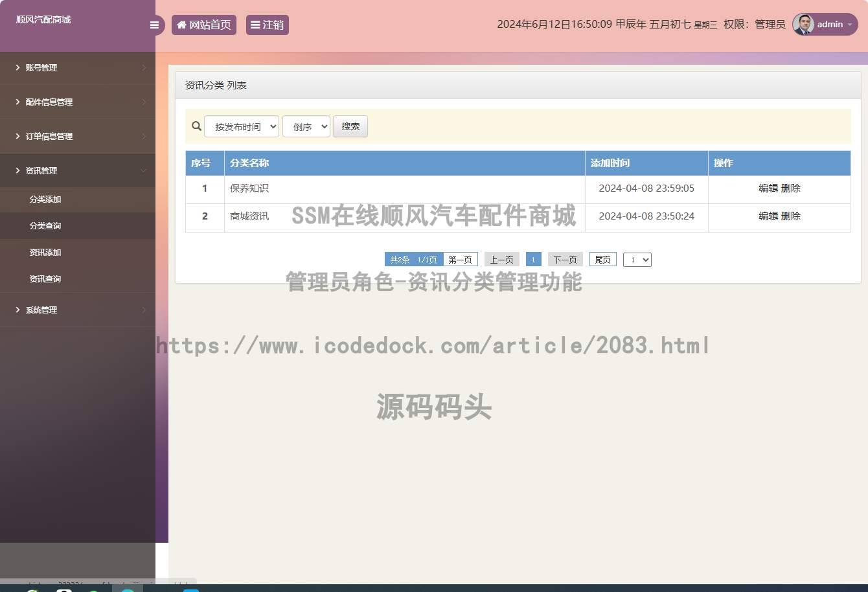The height and width of the screenshot is (592, 868).
Task: Open 分类添加 submenu item
Action: tap(78, 199)
